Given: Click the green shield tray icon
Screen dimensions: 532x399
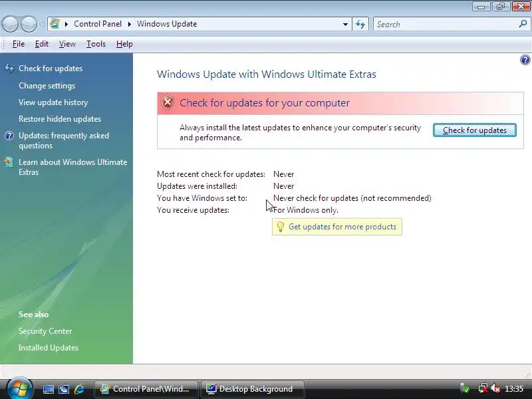Looking at the screenshot, I should (465, 388).
